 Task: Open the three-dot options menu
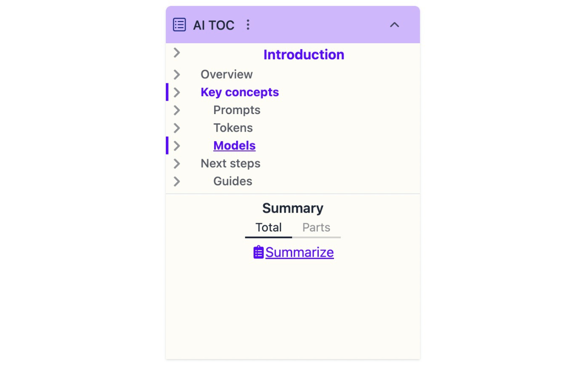coord(248,25)
